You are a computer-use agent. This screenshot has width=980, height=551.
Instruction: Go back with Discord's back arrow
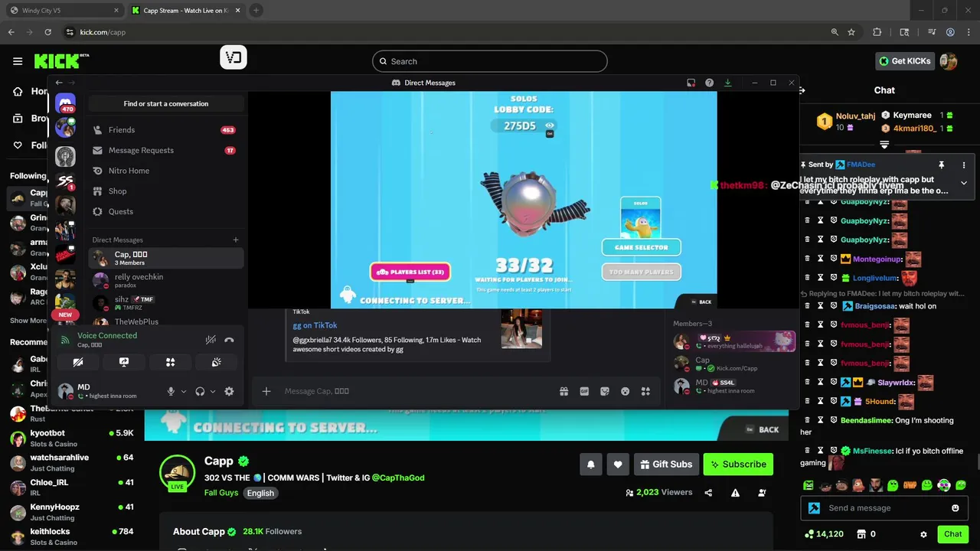[x=59, y=83]
